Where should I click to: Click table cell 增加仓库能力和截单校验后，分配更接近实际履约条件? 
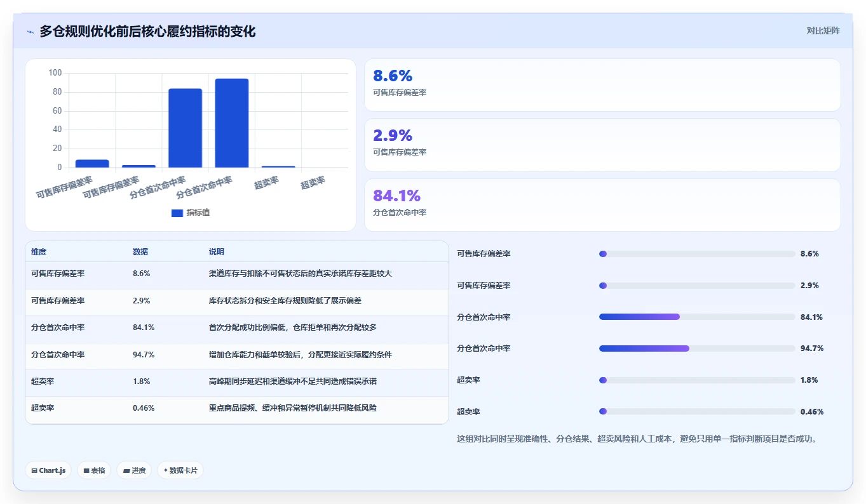pyautogui.click(x=301, y=355)
